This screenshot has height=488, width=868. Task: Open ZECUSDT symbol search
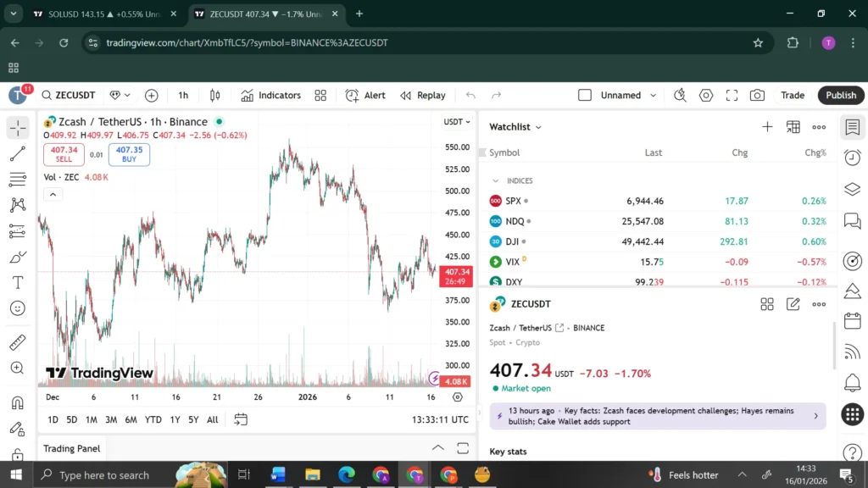click(70, 95)
